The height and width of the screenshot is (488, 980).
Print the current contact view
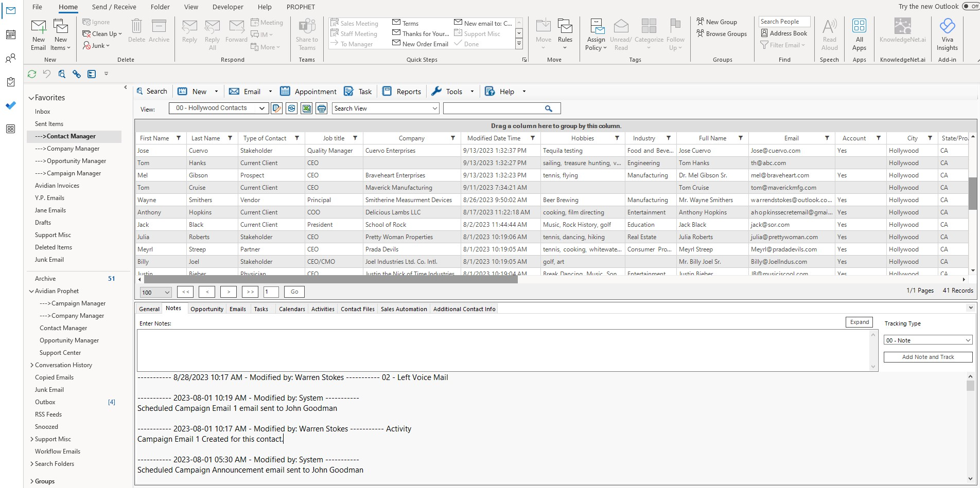point(322,109)
